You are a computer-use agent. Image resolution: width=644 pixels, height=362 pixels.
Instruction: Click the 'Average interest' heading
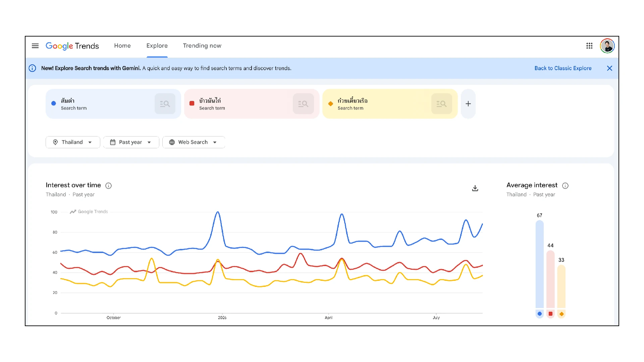[x=532, y=185]
